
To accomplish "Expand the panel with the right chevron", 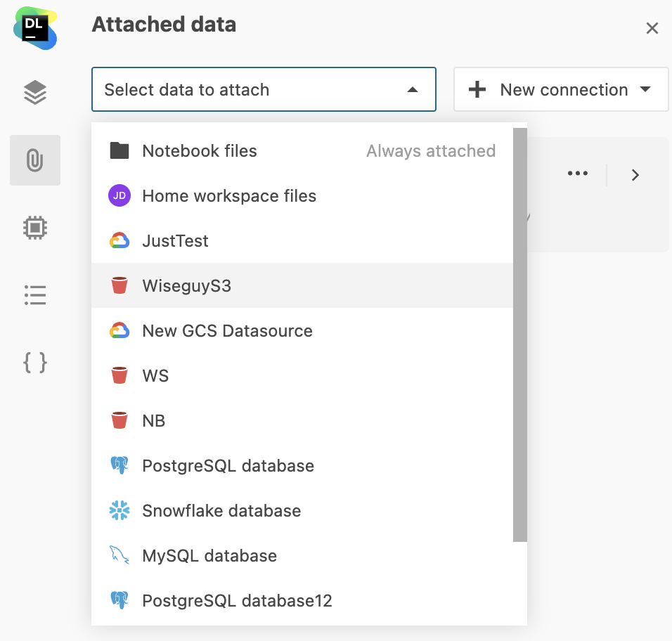I will coord(635,174).
